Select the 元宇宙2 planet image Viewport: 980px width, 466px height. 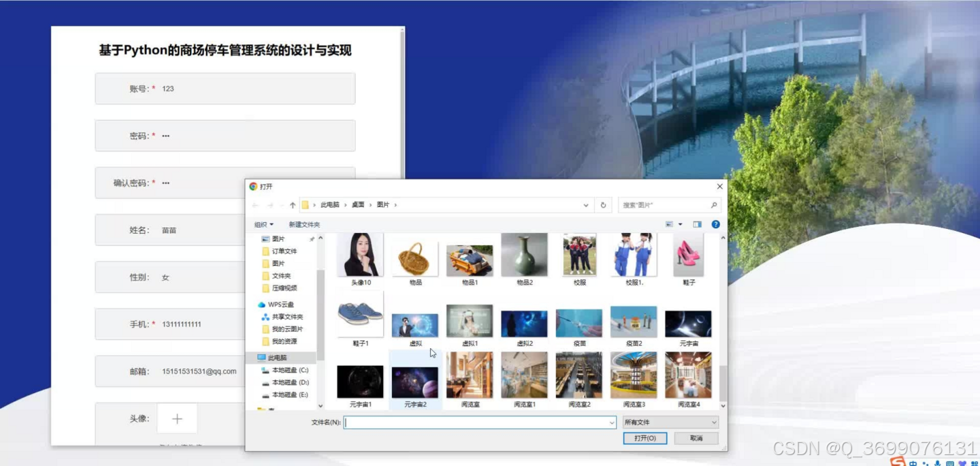click(x=415, y=386)
